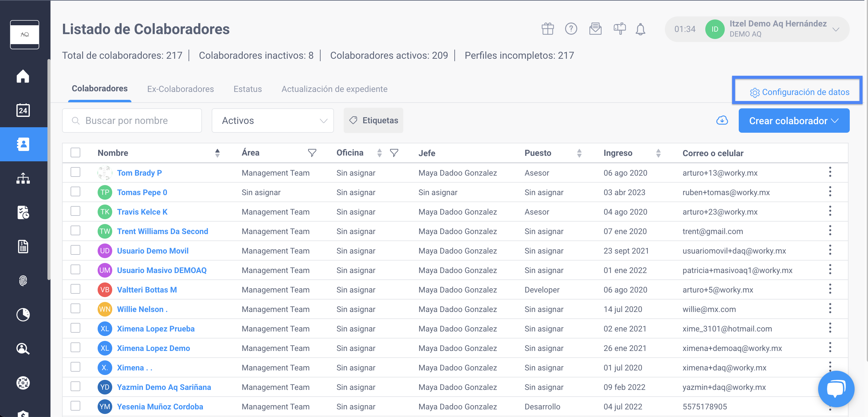Screen dimensions: 868x417
Task: Check the notifications bell icon
Action: (x=640, y=29)
